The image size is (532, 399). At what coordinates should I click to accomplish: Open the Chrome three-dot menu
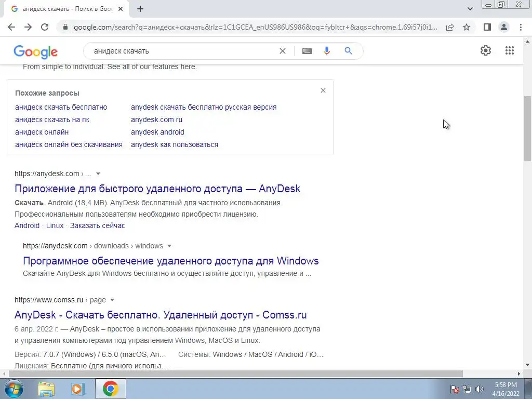pos(521,27)
